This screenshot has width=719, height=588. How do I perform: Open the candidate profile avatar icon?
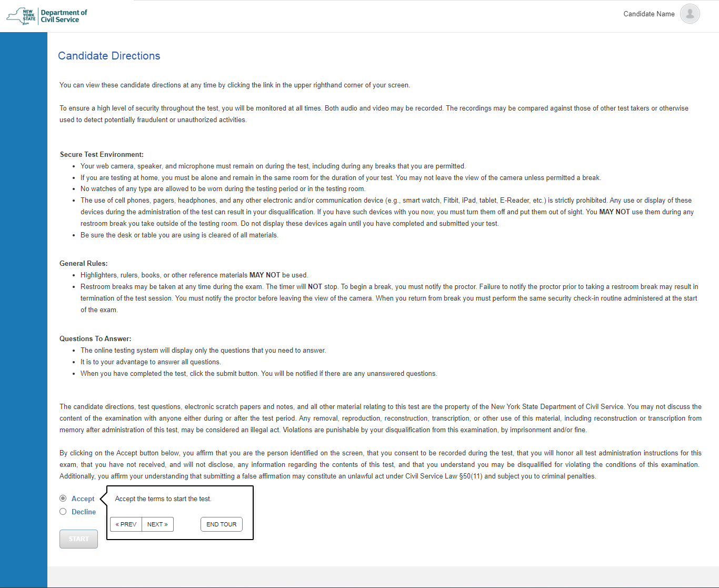click(690, 14)
